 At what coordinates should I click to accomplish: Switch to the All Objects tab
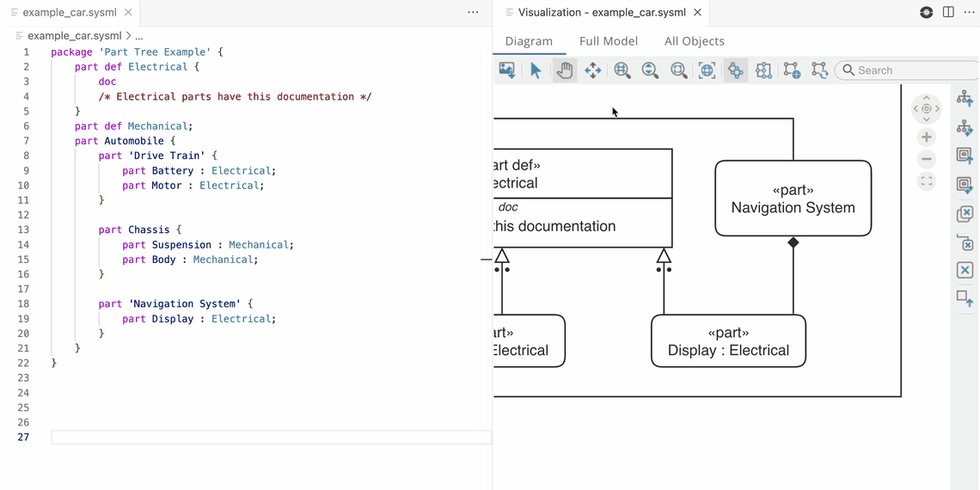pyautogui.click(x=694, y=41)
